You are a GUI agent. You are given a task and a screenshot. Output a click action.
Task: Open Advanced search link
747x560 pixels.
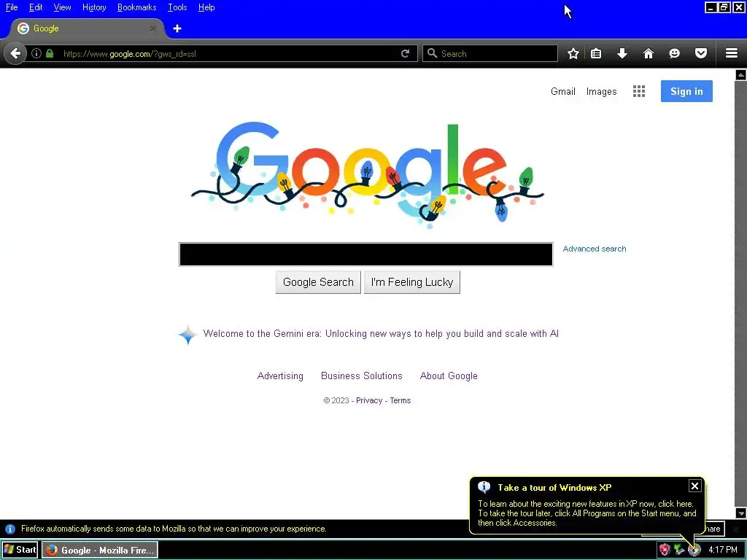click(x=595, y=249)
